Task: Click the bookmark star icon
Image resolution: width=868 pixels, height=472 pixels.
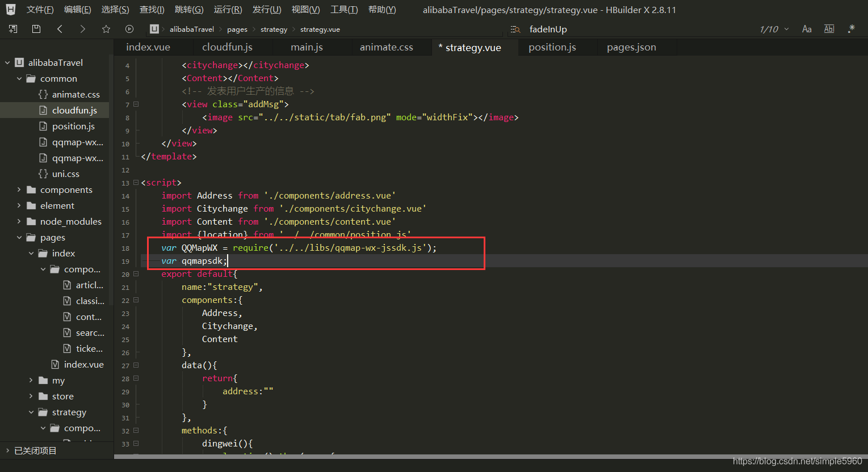Action: tap(106, 29)
